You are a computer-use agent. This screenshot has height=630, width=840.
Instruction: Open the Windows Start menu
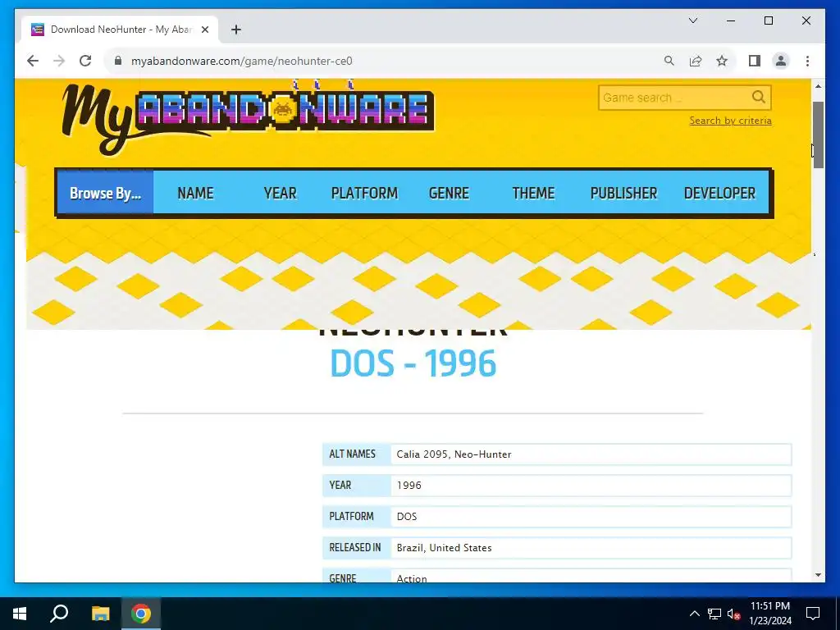coord(20,614)
